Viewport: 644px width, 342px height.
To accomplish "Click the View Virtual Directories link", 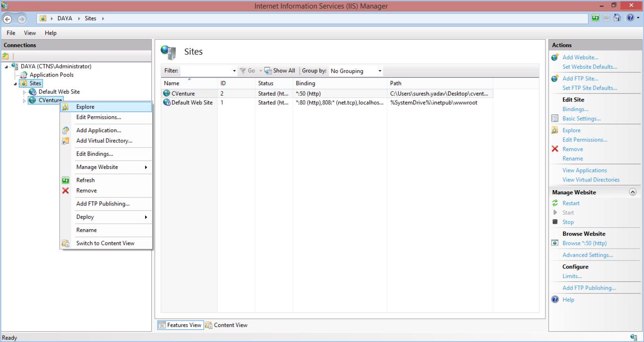I will [591, 180].
